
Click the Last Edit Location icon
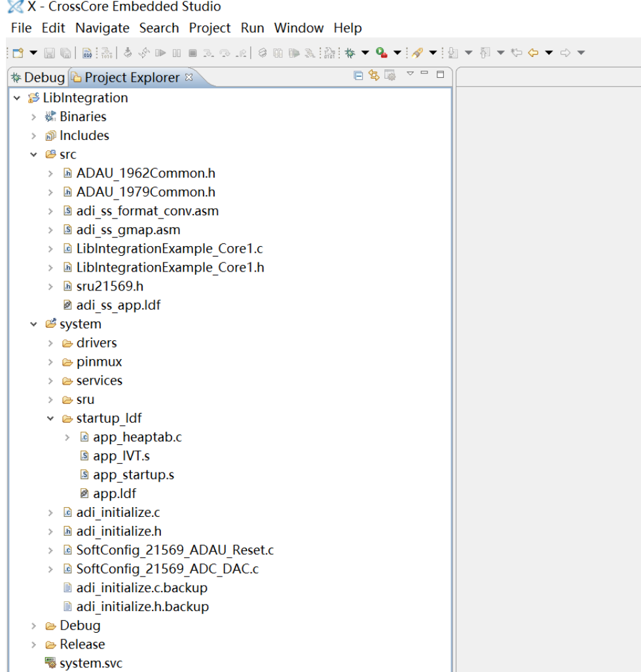tap(517, 53)
